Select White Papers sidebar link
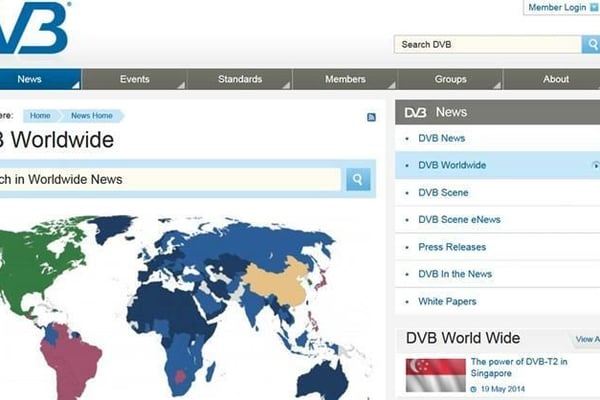The height and width of the screenshot is (400, 600). coord(447,301)
